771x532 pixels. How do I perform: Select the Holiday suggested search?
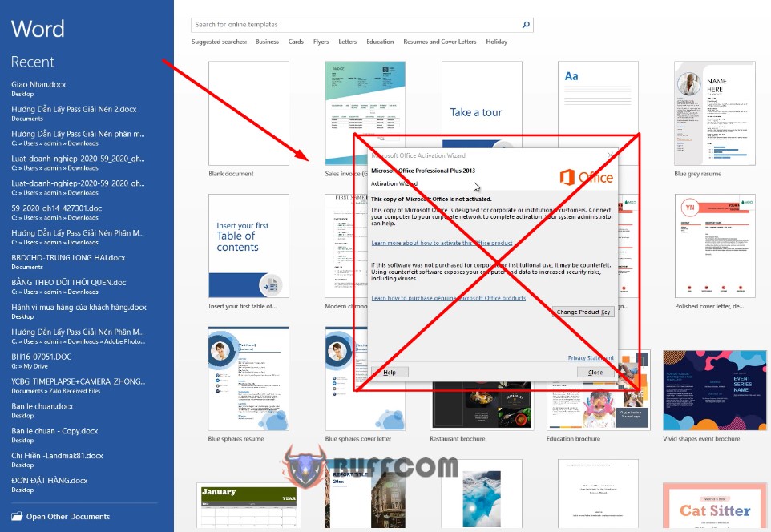[x=496, y=42]
